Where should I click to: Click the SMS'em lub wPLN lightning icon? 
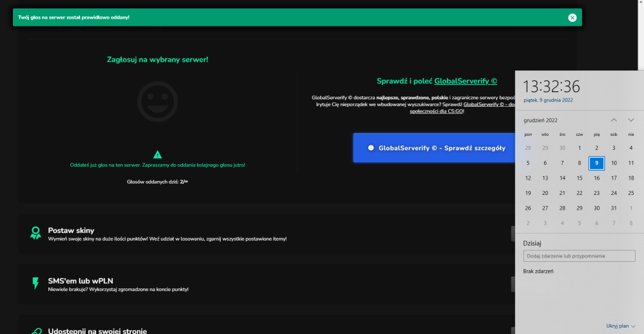click(35, 283)
